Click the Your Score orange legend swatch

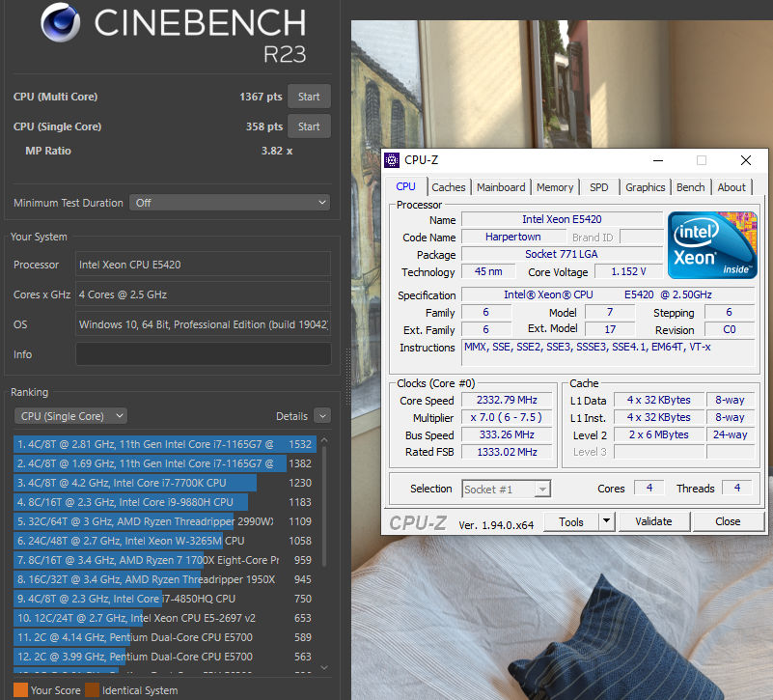[x=20, y=690]
